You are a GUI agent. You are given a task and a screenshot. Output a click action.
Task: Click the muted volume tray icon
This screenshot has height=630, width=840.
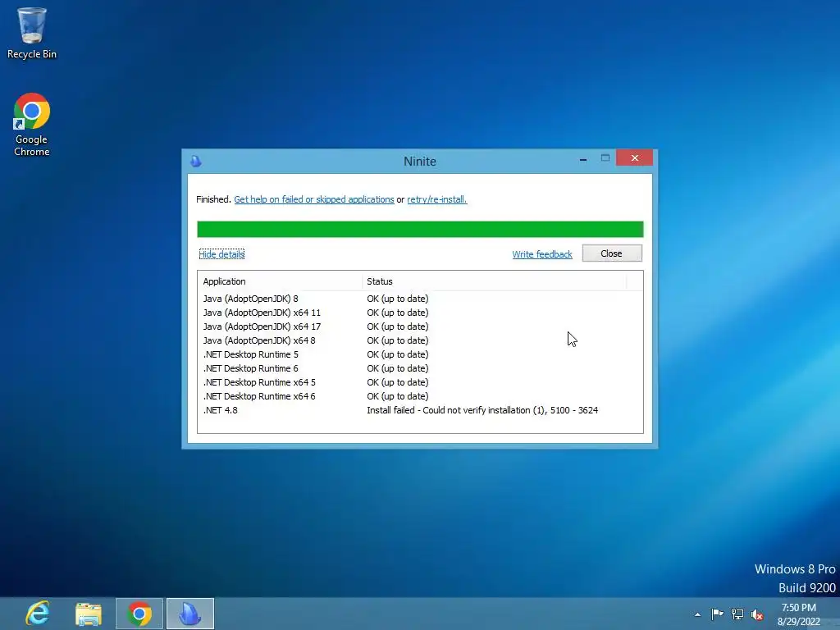tap(757, 614)
